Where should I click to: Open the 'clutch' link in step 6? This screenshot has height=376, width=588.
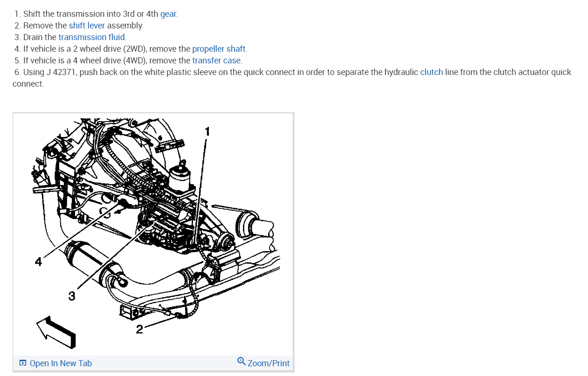(x=432, y=72)
